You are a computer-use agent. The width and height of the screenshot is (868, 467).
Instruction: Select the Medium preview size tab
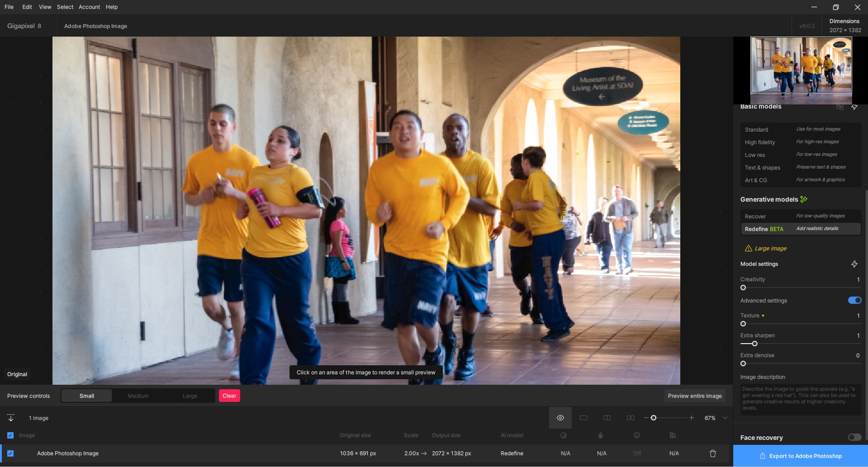pos(138,396)
